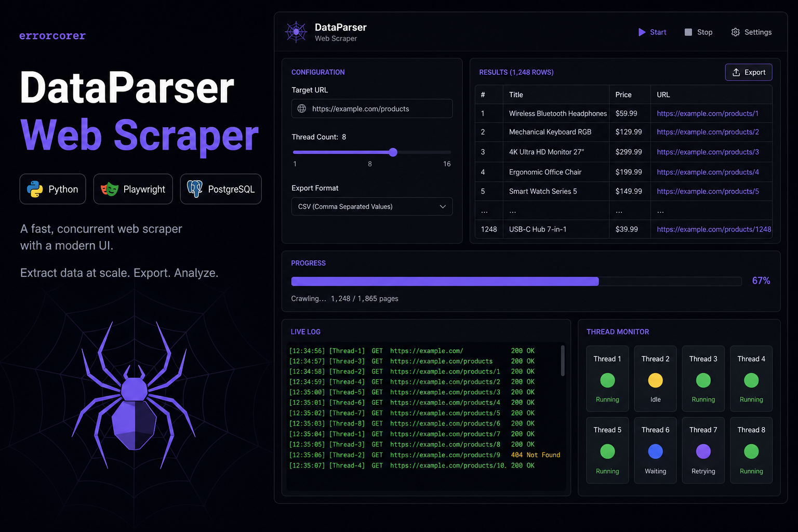798x532 pixels.
Task: Open link https://example.com/products/4
Action: coord(708,172)
